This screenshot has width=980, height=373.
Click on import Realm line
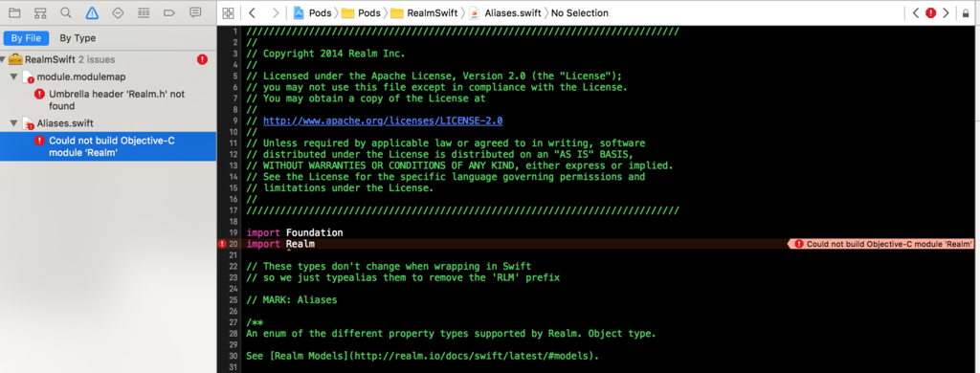click(280, 244)
